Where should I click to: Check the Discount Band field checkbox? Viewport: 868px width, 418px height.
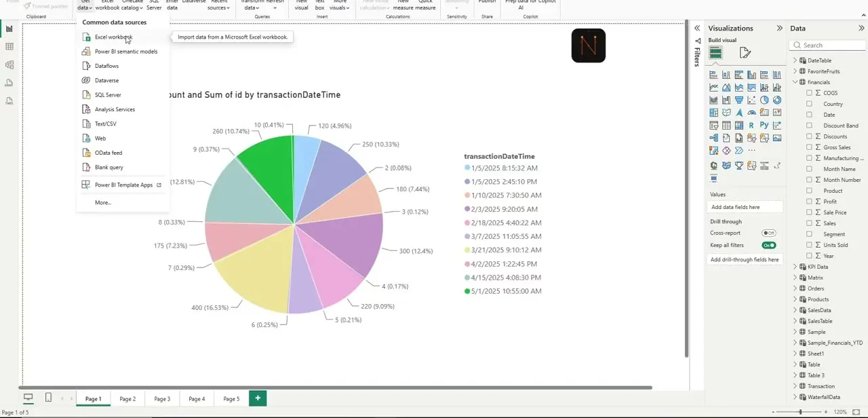809,126
